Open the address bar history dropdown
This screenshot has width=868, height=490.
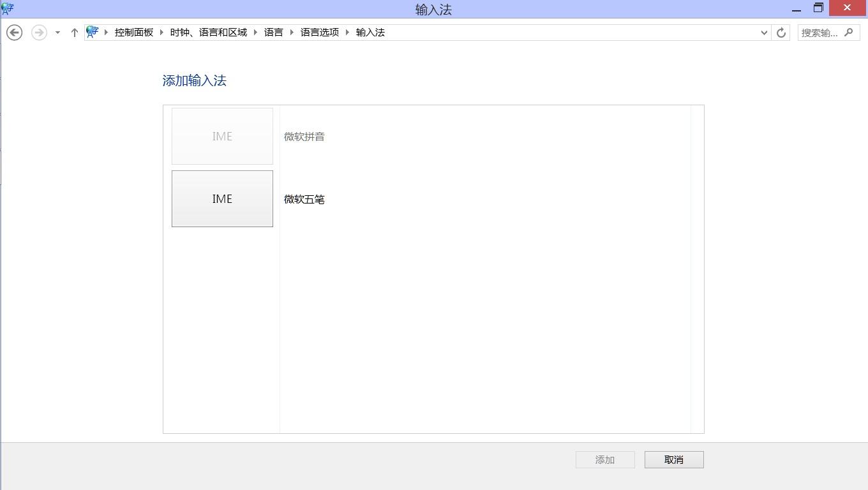(x=764, y=33)
